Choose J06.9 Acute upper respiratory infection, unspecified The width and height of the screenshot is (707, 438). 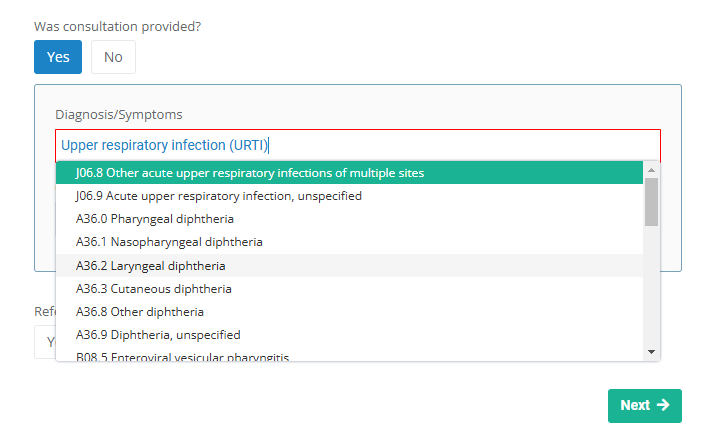click(219, 196)
